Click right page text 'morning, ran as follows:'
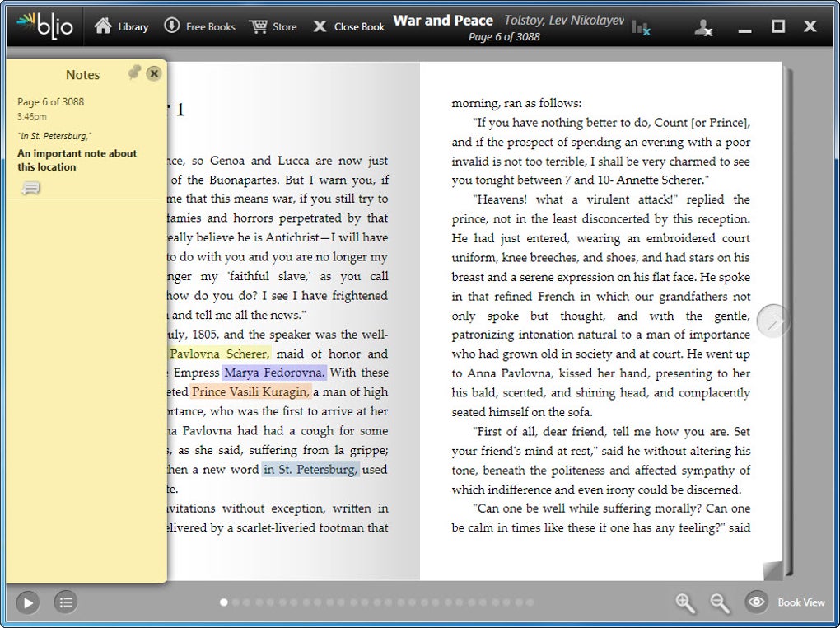 point(516,103)
